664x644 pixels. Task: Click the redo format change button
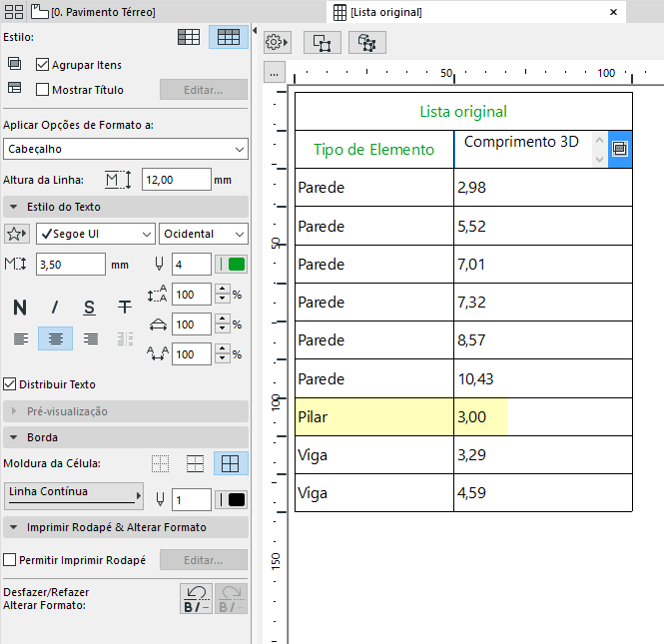click(x=232, y=599)
